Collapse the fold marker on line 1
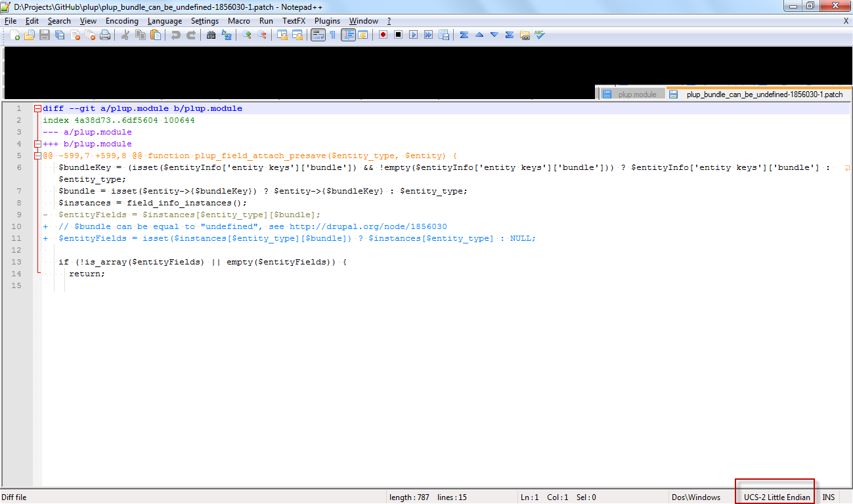 [x=37, y=109]
